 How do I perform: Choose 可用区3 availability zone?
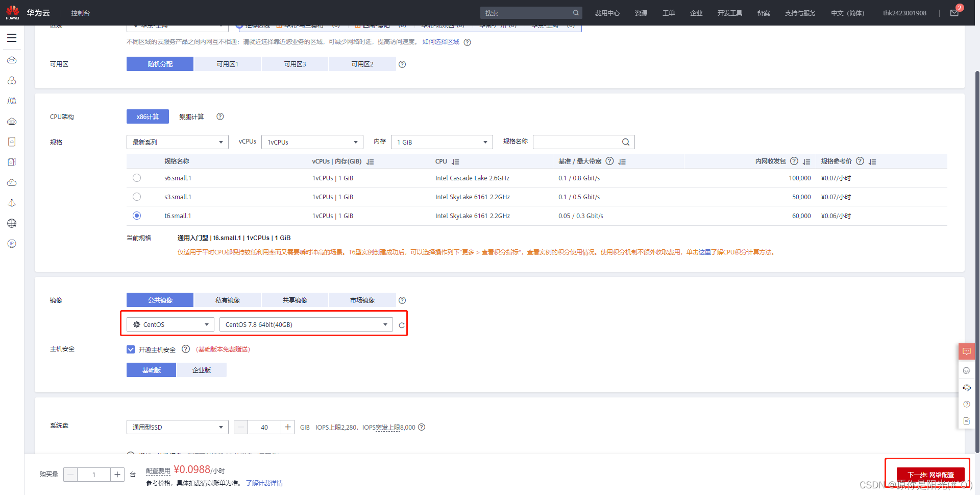coord(295,64)
